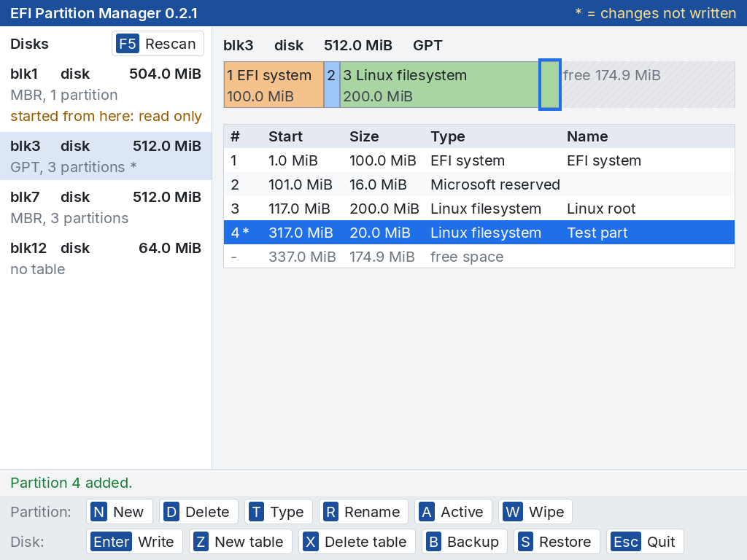
Task: Select disk blk3 with 3 GPT partitions
Action: coord(106,156)
